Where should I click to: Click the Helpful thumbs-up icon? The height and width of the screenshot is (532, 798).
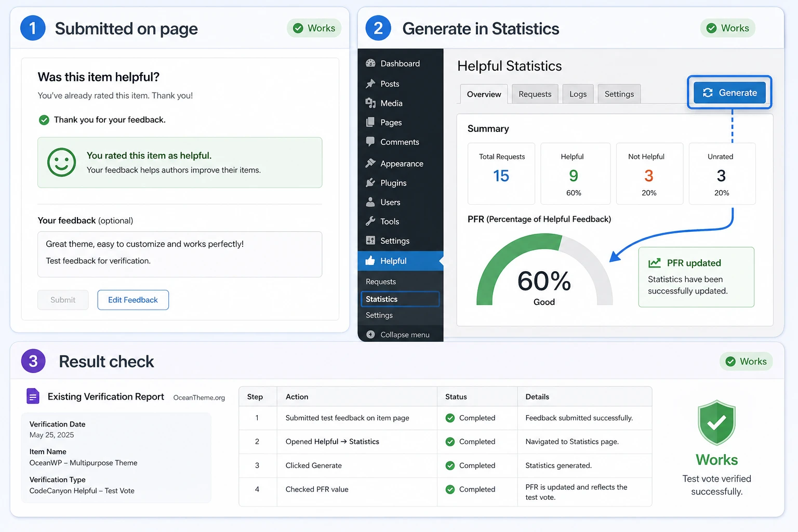coord(370,260)
